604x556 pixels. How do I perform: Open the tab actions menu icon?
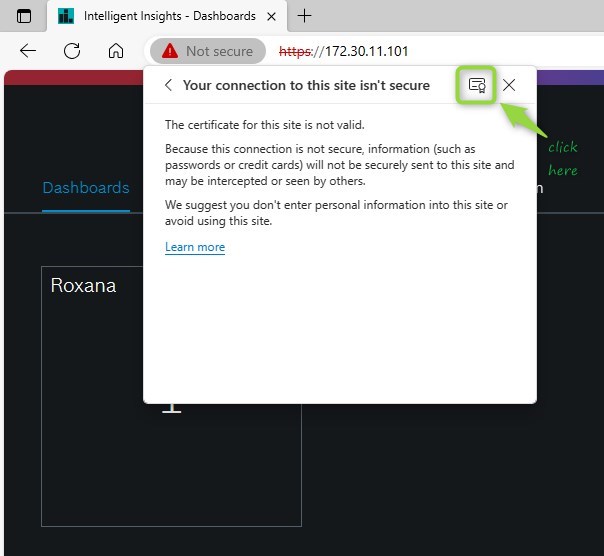coord(24,16)
